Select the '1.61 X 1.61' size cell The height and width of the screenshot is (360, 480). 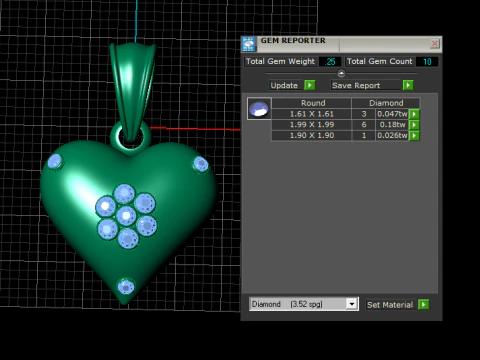(312, 114)
